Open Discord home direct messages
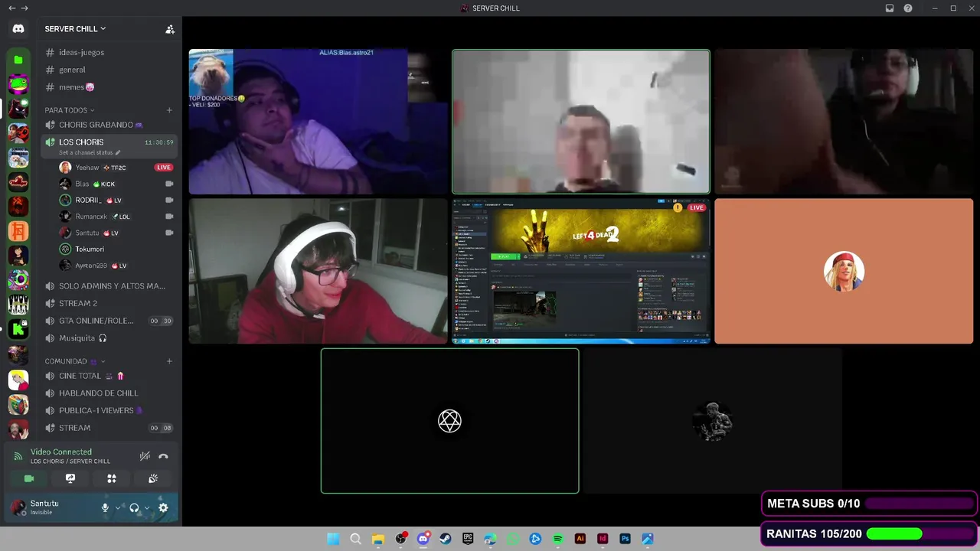This screenshot has height=551, width=980. coord(18,29)
